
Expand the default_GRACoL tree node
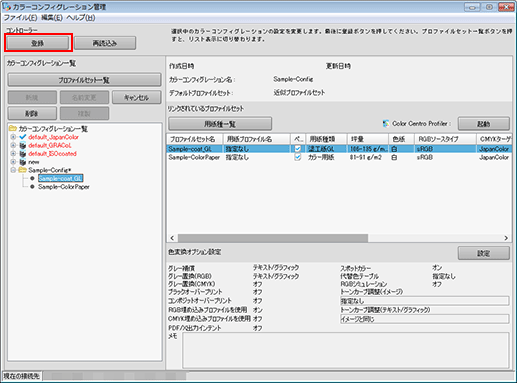[13, 145]
